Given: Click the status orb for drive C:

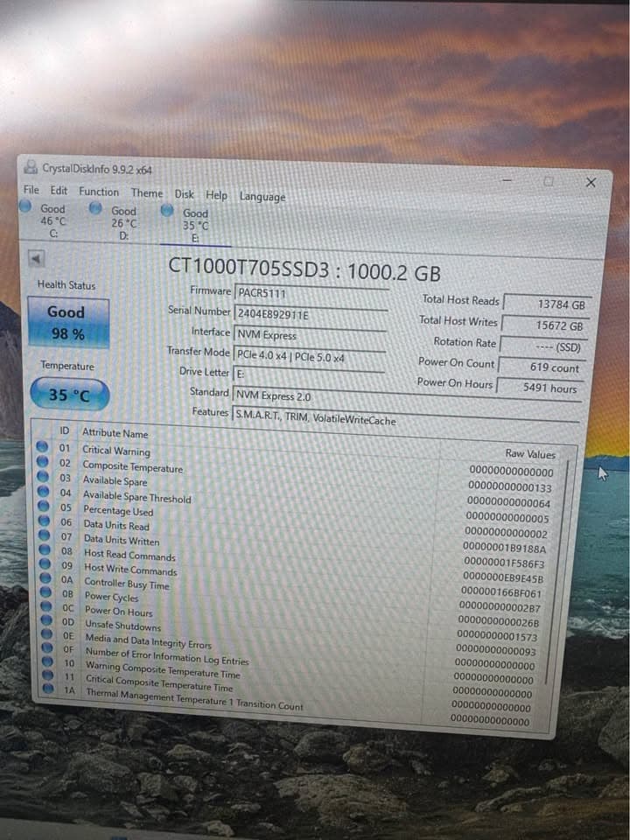Looking at the screenshot, I should coord(25,206).
